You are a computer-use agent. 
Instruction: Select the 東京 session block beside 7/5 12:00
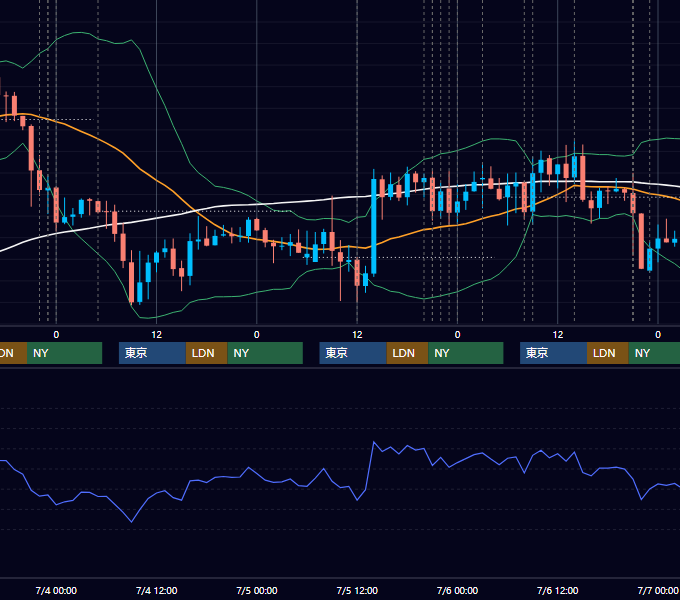coord(353,353)
